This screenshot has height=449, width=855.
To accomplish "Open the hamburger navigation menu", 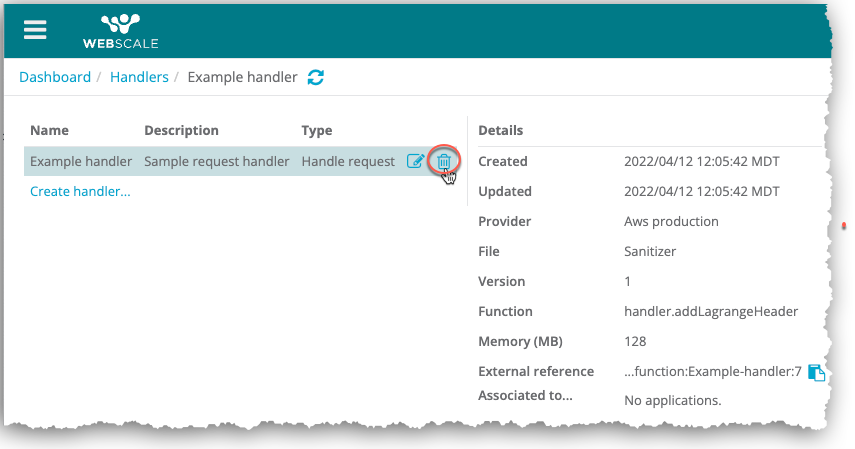I will (x=35, y=29).
